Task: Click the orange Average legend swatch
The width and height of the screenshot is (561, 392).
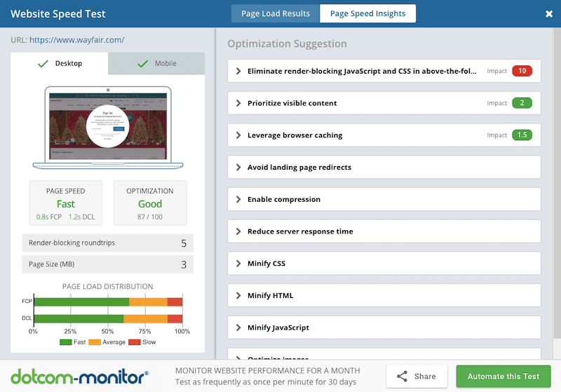Action: pos(95,342)
